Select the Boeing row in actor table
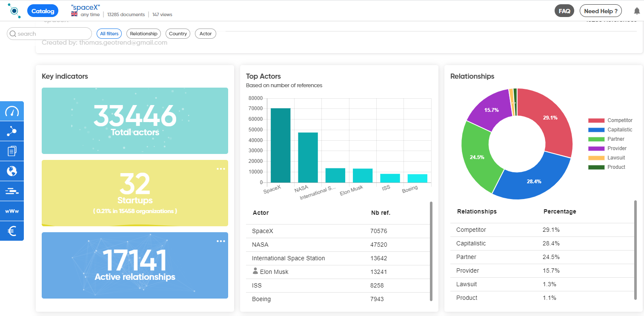The width and height of the screenshot is (644, 316). [338, 299]
